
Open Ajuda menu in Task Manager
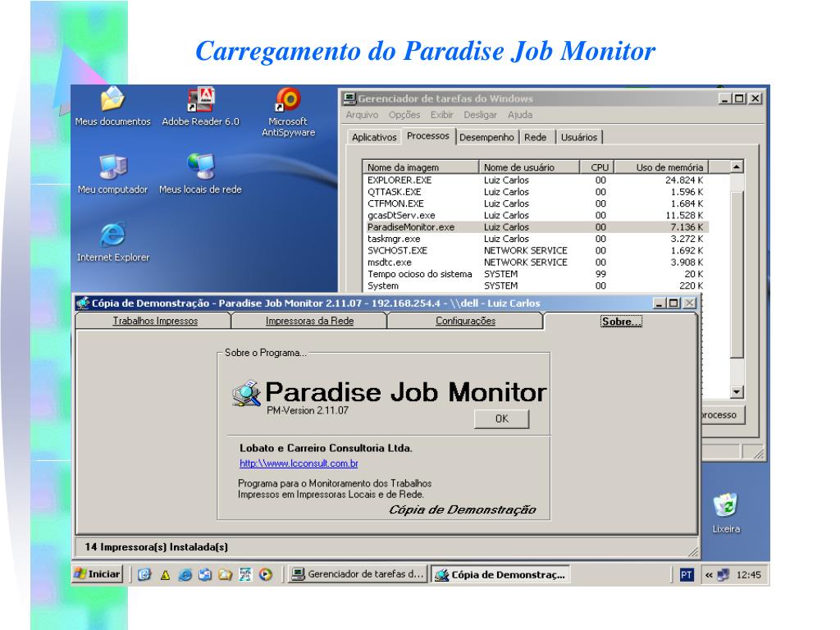(520, 115)
